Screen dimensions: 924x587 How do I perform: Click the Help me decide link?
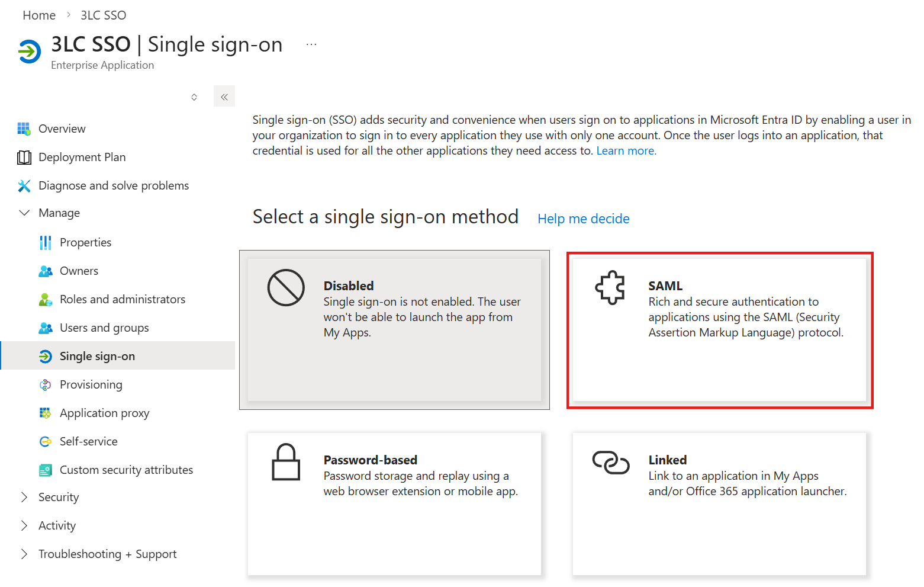(584, 219)
